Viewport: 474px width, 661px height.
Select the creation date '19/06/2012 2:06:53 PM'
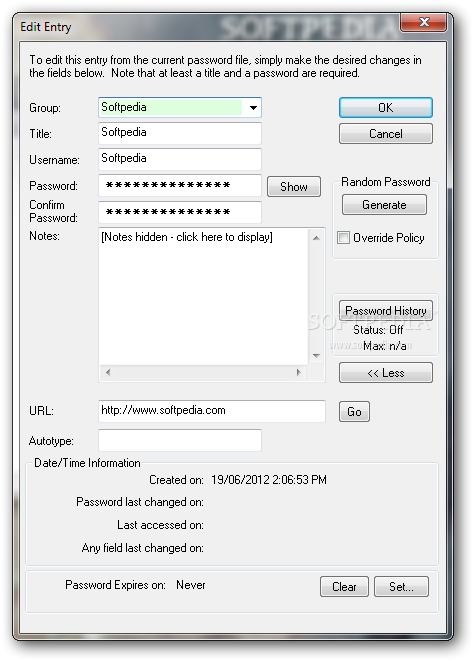[269, 480]
